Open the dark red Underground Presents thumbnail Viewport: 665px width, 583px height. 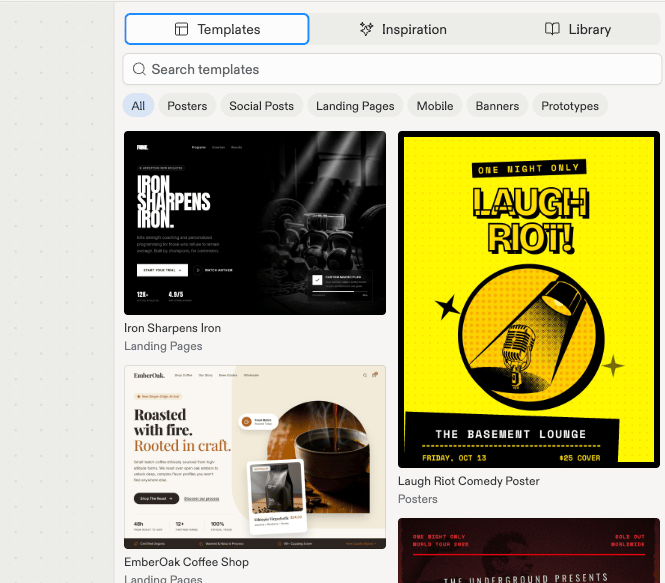pos(529,550)
